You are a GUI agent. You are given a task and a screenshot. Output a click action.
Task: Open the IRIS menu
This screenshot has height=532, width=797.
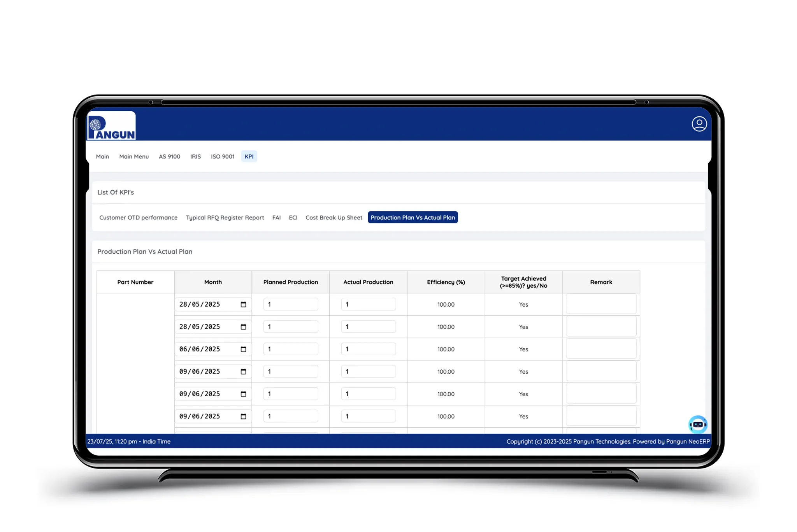[x=195, y=156]
